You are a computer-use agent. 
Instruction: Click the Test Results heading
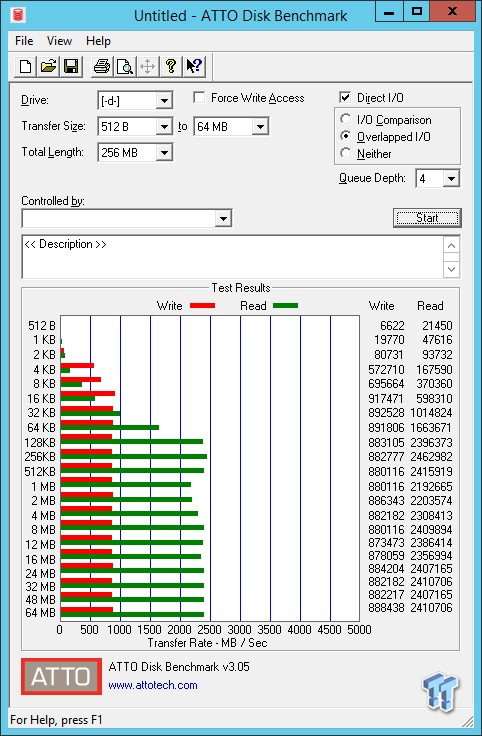pos(241,288)
